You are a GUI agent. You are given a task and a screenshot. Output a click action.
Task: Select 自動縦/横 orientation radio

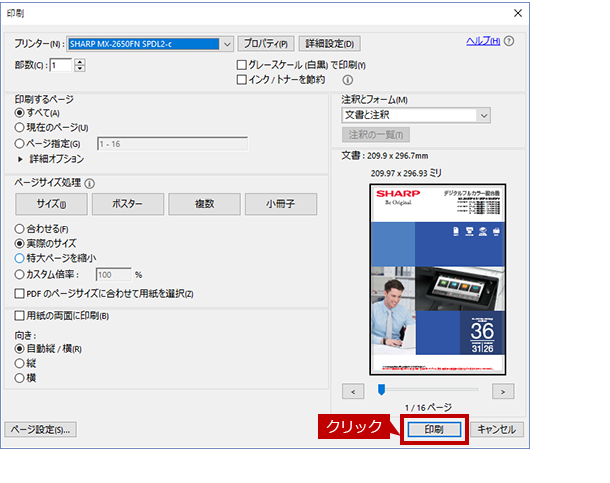(19, 349)
